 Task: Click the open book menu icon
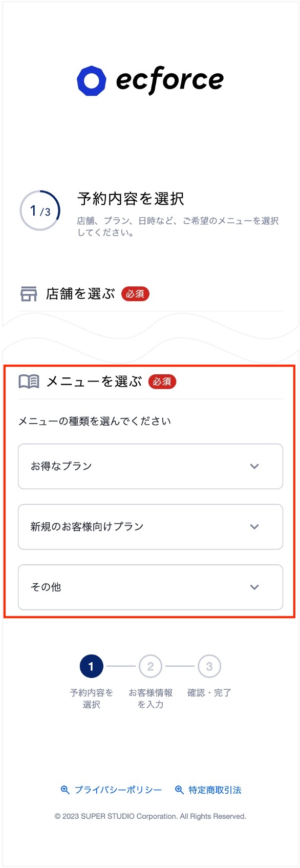coord(29,382)
